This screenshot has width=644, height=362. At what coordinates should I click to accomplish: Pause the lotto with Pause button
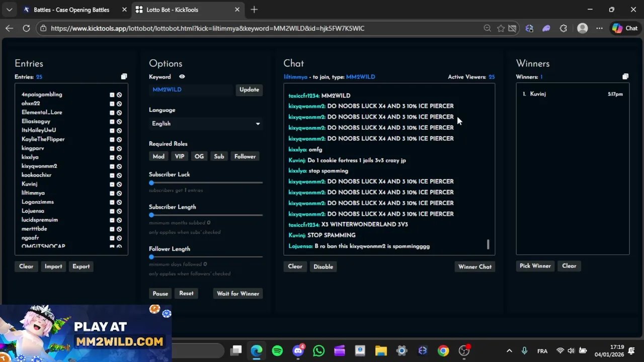[160, 294]
